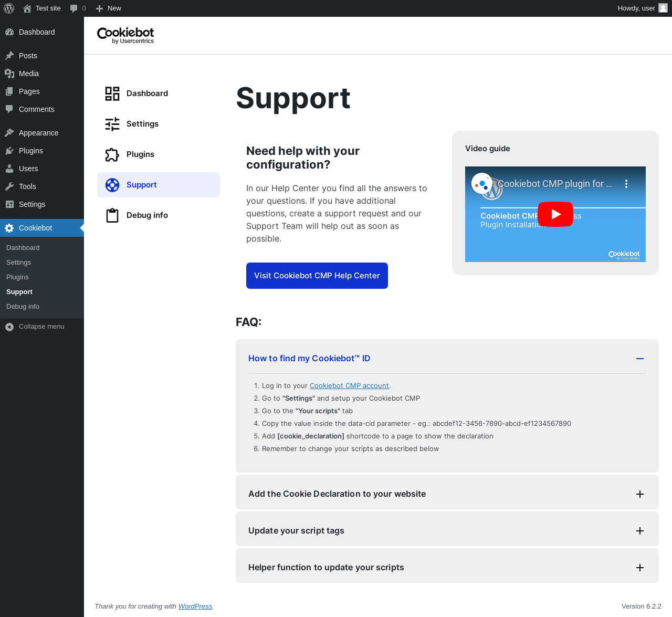This screenshot has height=617, width=672.
Task: Click the Cookiebot gear icon in sidebar
Action: pyautogui.click(x=9, y=228)
